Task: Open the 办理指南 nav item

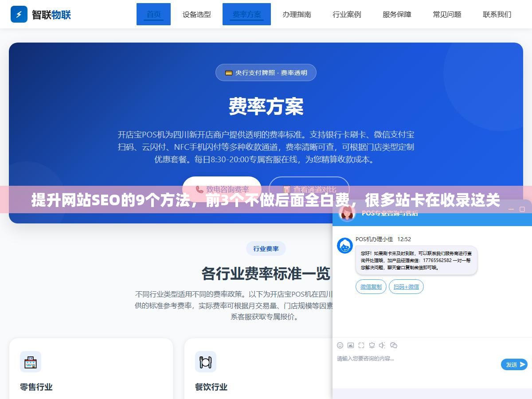Action: click(297, 14)
